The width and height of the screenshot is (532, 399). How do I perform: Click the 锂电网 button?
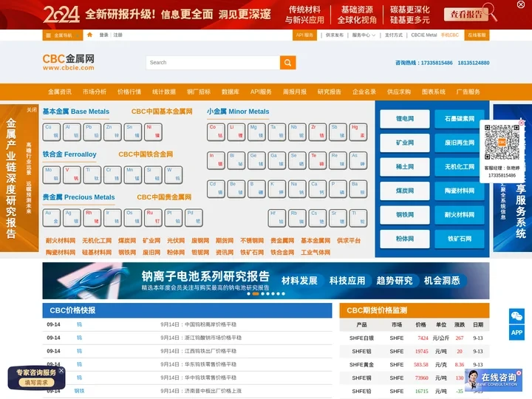tap(405, 119)
